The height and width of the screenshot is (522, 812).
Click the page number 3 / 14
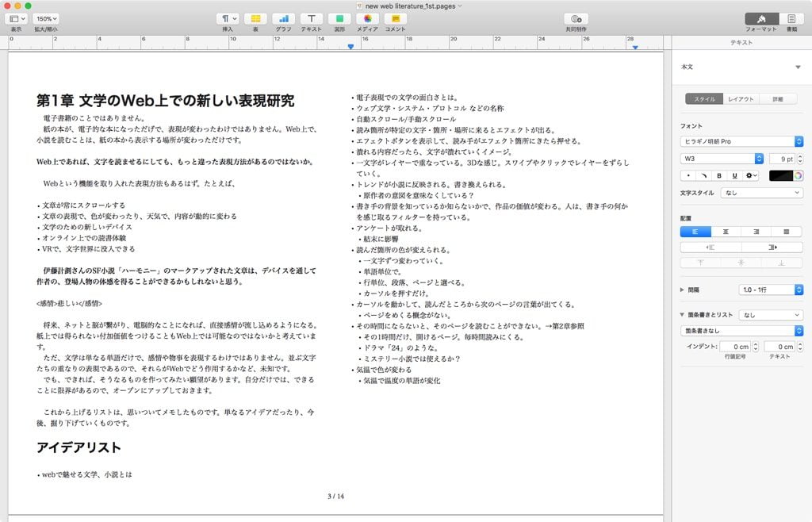335,496
